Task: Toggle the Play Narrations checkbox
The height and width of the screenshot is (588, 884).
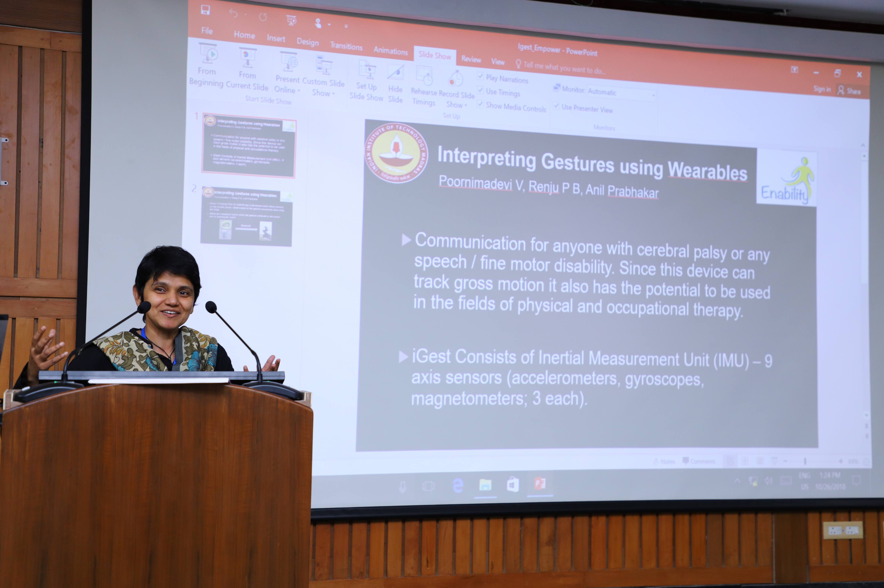Action: click(x=480, y=76)
